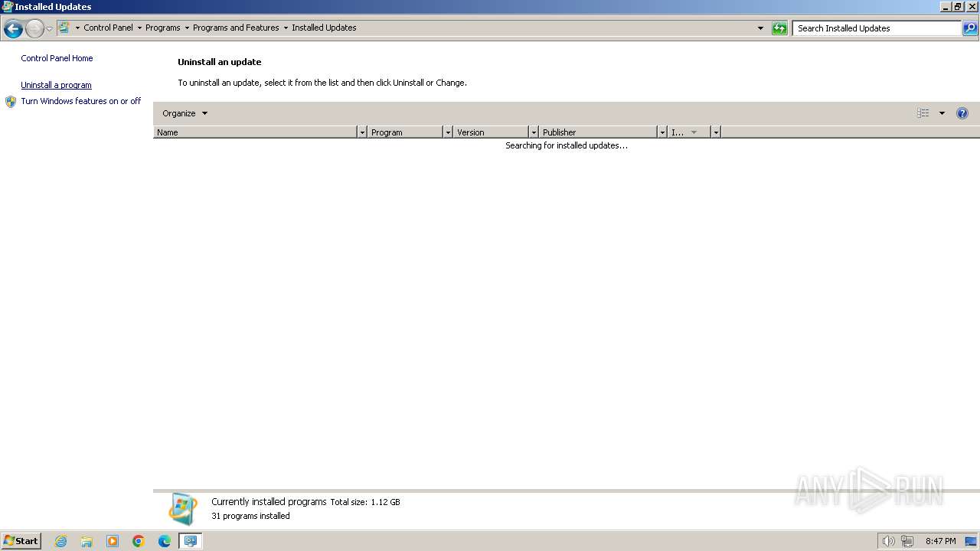Click the search magnifier icon

point(970,28)
